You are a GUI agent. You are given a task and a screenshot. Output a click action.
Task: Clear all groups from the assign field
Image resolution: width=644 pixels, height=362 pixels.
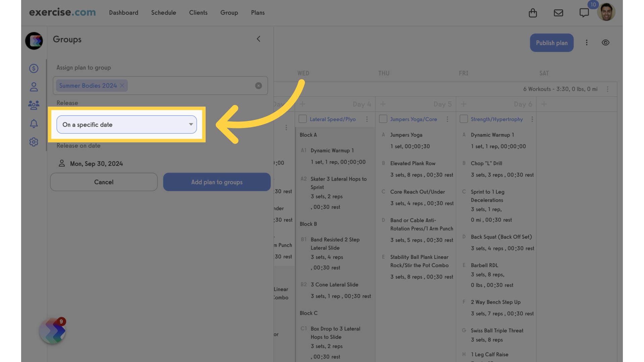click(258, 86)
